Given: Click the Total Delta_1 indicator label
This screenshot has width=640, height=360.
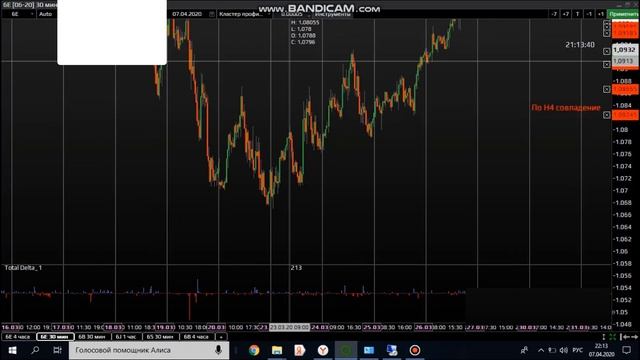Looking at the screenshot, I should [23, 268].
